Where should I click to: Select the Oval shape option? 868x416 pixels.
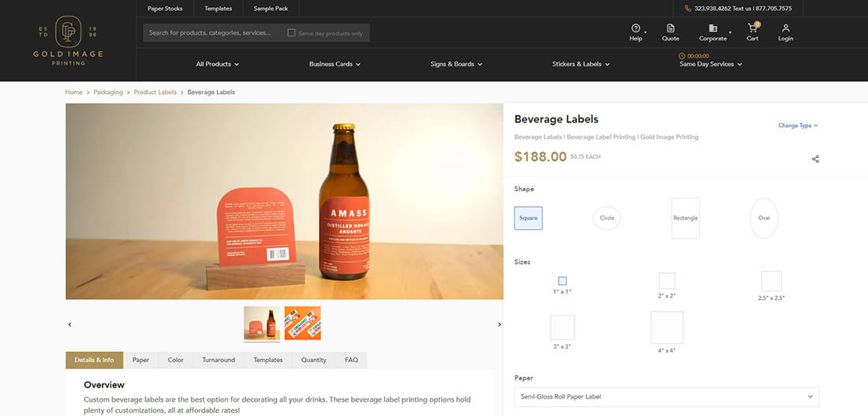coord(764,218)
